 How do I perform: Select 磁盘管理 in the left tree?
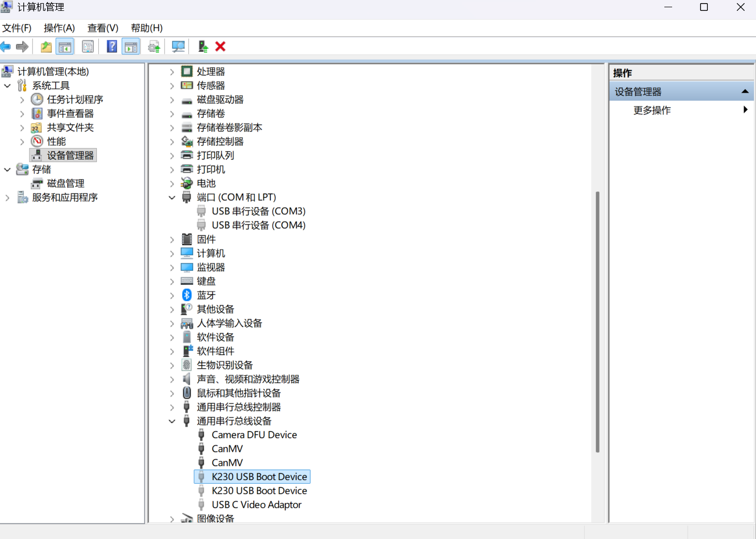(65, 183)
